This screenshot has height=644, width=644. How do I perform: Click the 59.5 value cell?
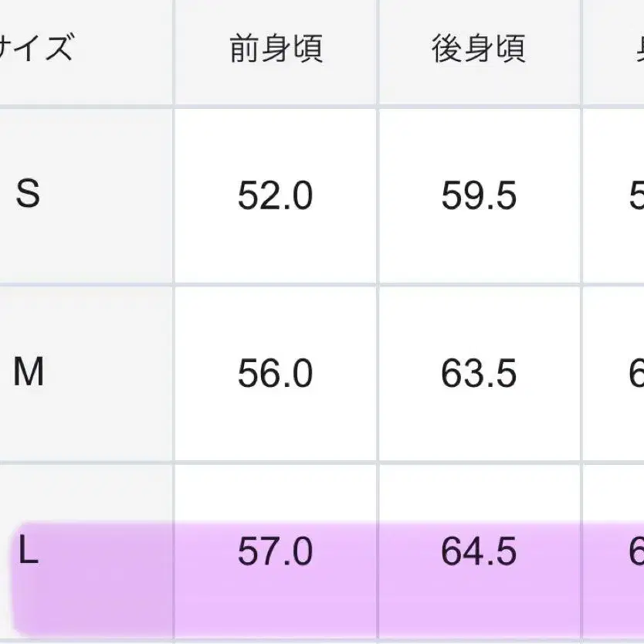[x=479, y=196]
